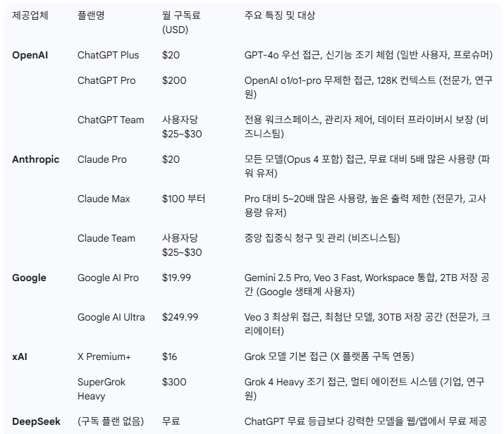Screen dimensions: 504x434
Task: Click the 플랜명 column header
Action: pyautogui.click(x=92, y=15)
